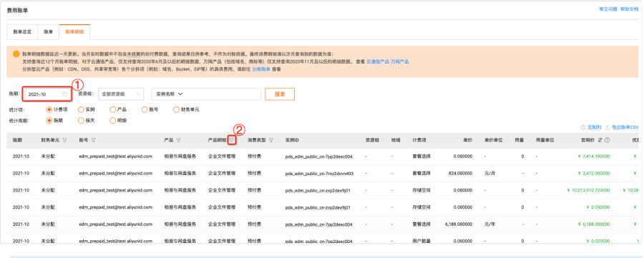This screenshot has width=644, height=258.
Task: Click the 搜索 button
Action: coord(280,94)
